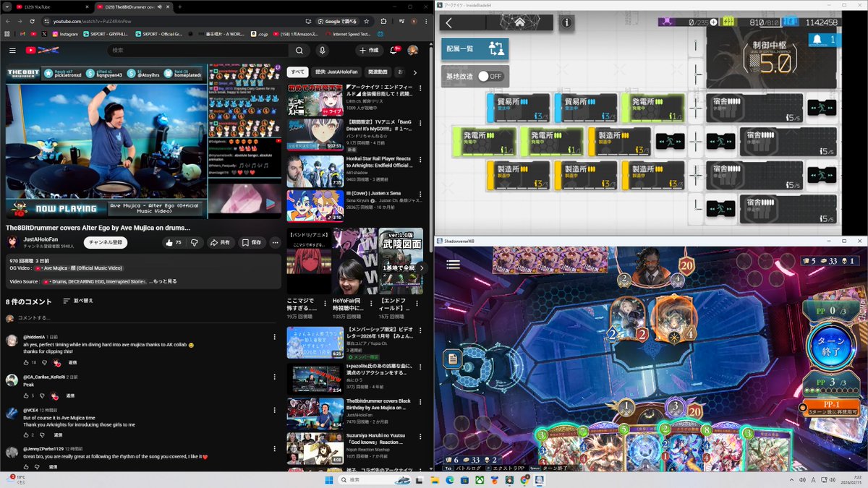Click 保存 save button
868x488 pixels.
[252, 243]
